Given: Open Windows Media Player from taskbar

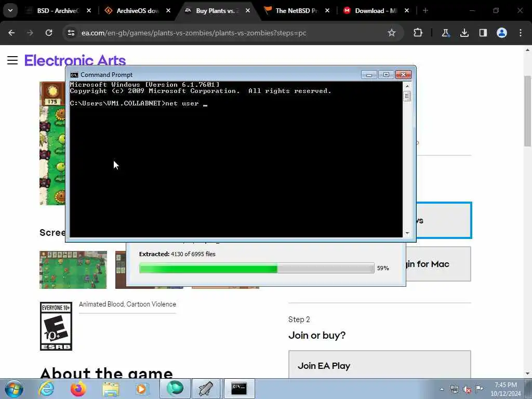Looking at the screenshot, I should (x=141, y=389).
